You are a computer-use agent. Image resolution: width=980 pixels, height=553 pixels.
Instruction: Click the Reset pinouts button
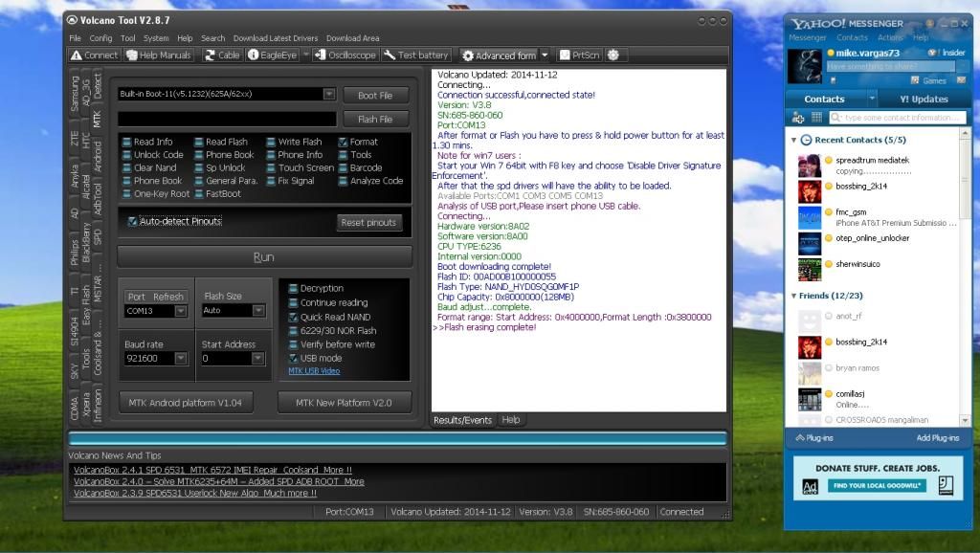[x=368, y=223]
